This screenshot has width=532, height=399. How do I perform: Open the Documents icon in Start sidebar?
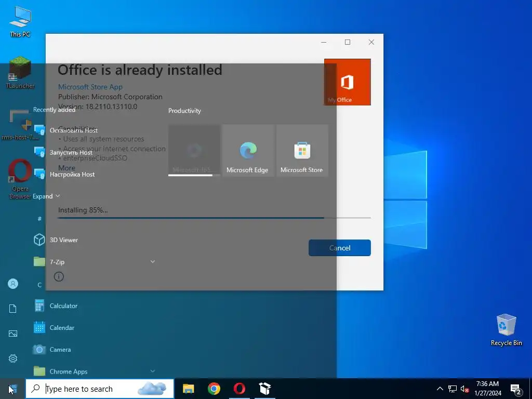pos(13,309)
